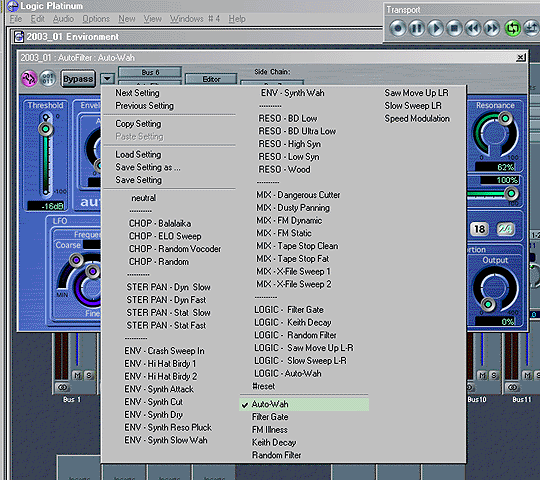Open the Edit menu
Screen dimensions: 540x480
click(x=38, y=19)
